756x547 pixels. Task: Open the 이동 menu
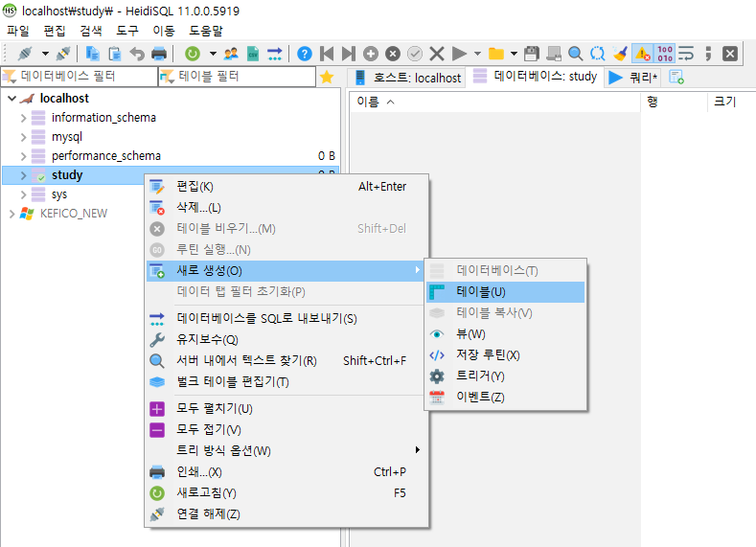pyautogui.click(x=164, y=31)
